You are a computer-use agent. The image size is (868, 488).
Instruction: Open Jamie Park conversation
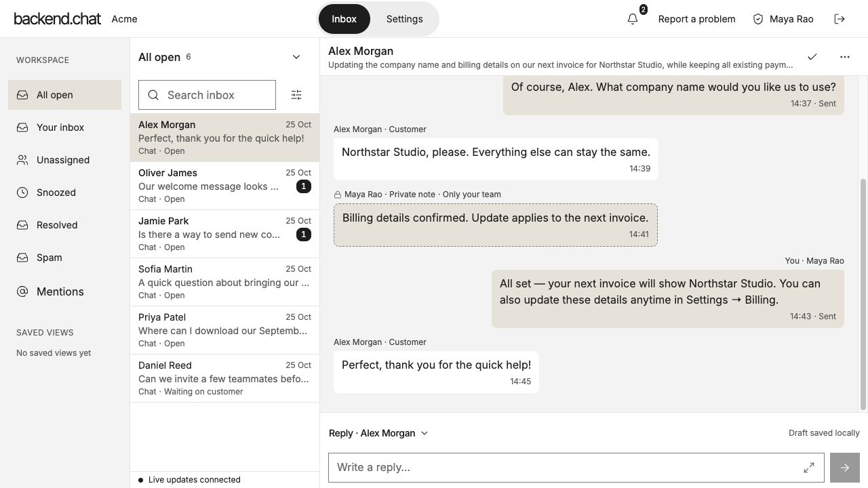[x=224, y=234]
